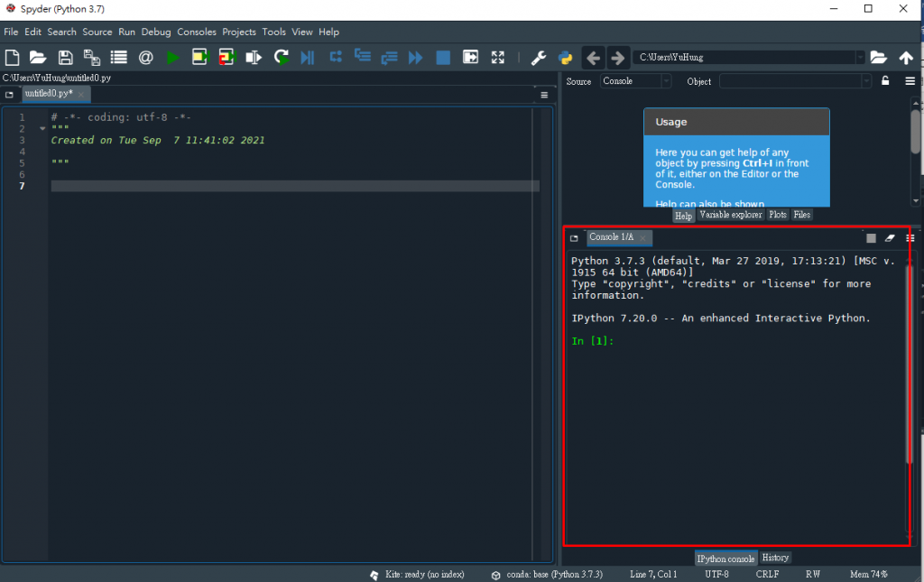Image resolution: width=924 pixels, height=582 pixels.
Task: Continue execution double-arrow icon
Action: click(415, 57)
